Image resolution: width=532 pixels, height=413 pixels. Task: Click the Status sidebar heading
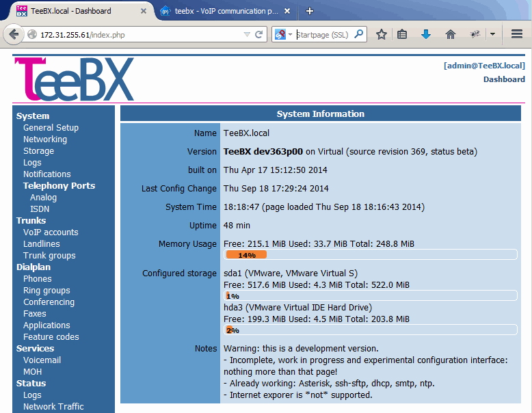point(31,384)
